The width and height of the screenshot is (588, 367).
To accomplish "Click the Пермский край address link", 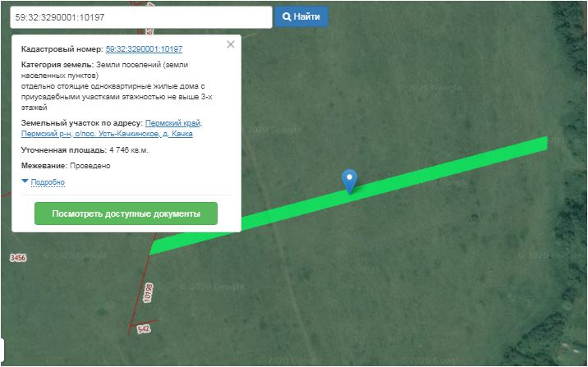I will tap(173, 123).
